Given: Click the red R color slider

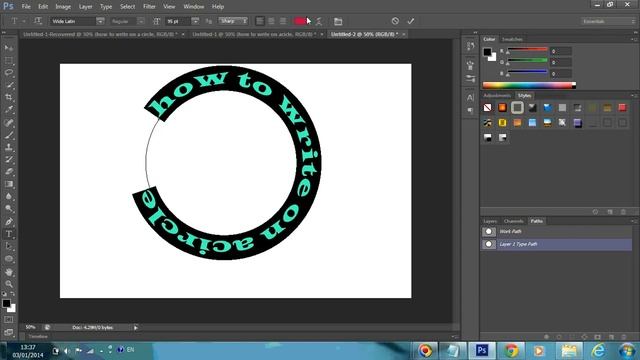Looking at the screenshot, I should point(527,49).
